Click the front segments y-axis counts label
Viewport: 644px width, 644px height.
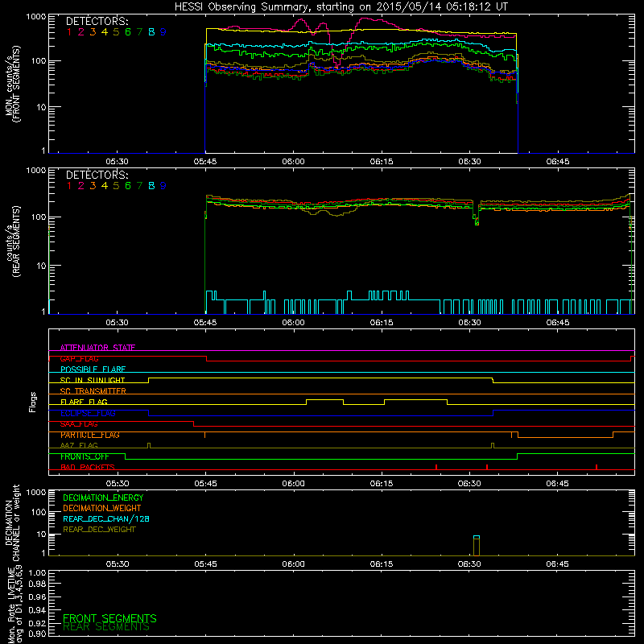click(x=12, y=85)
